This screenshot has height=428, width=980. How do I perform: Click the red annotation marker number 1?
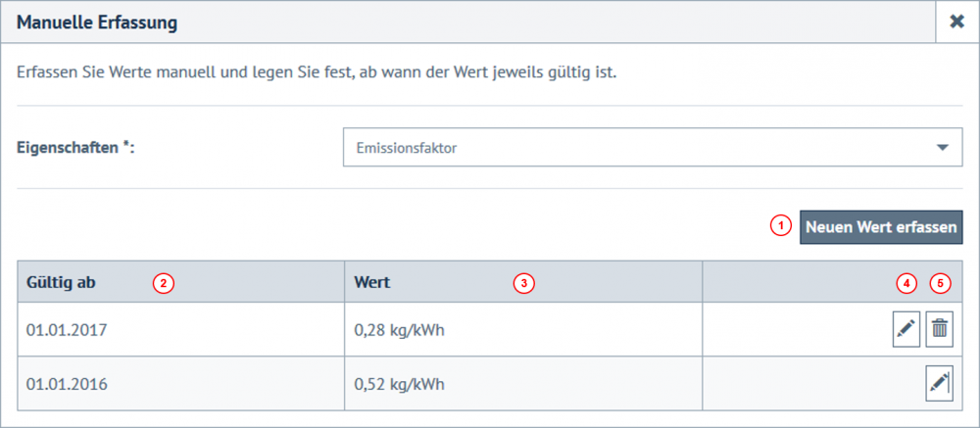click(781, 226)
